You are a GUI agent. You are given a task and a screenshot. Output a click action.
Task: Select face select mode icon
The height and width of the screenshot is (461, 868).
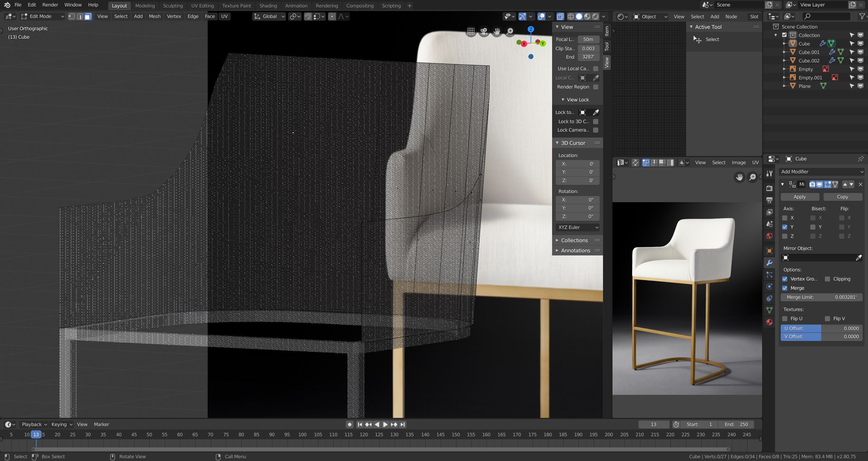coord(88,16)
